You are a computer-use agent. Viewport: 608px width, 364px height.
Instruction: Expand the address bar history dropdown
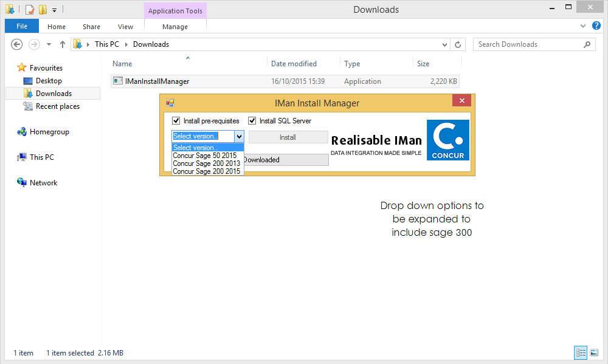click(444, 44)
